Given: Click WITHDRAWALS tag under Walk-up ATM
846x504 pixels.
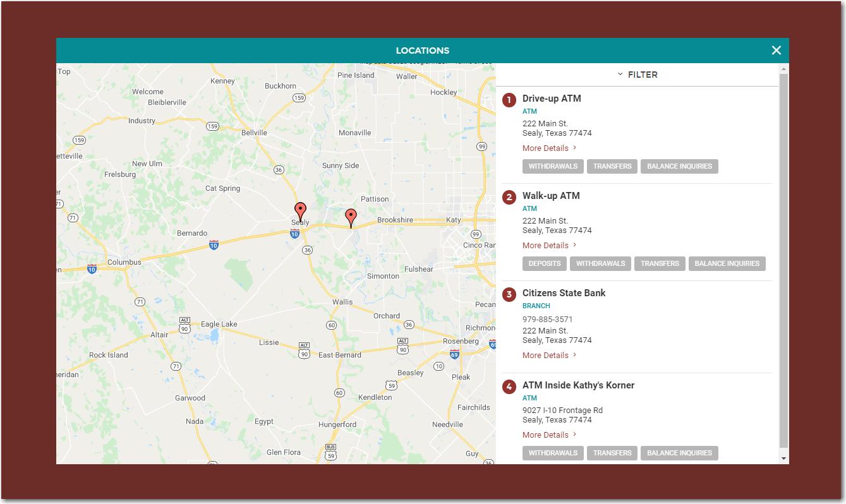Looking at the screenshot, I should (600, 263).
